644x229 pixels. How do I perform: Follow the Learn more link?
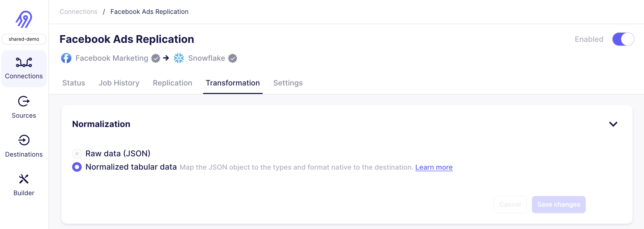pyautogui.click(x=434, y=167)
